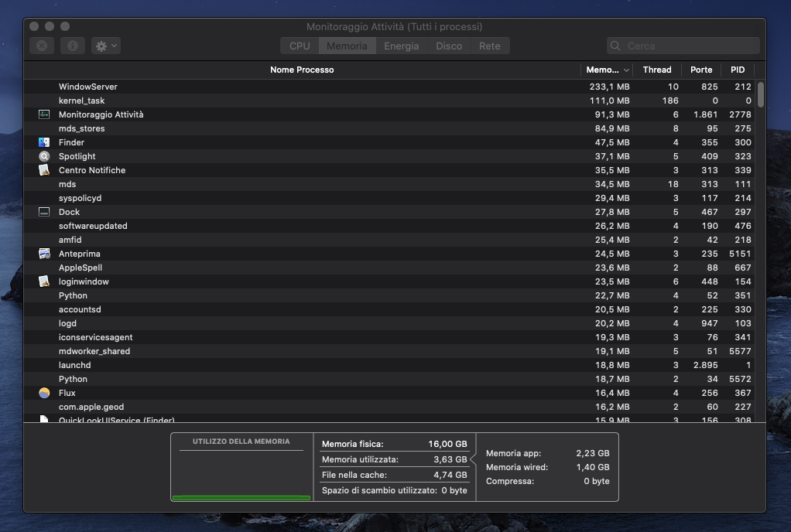Click the Anteprima process icon

[44, 254]
